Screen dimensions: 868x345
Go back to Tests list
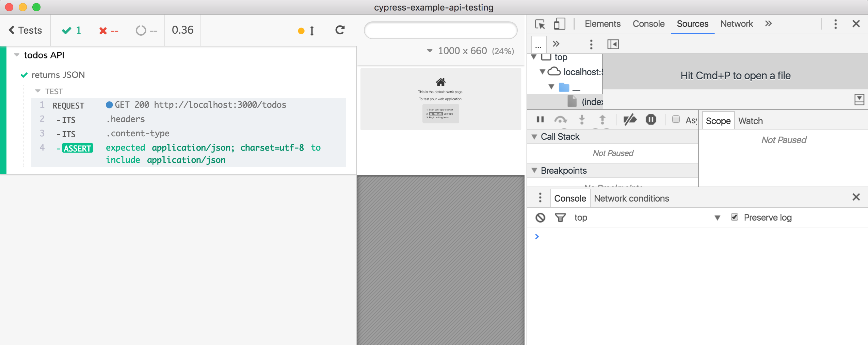pos(25,30)
